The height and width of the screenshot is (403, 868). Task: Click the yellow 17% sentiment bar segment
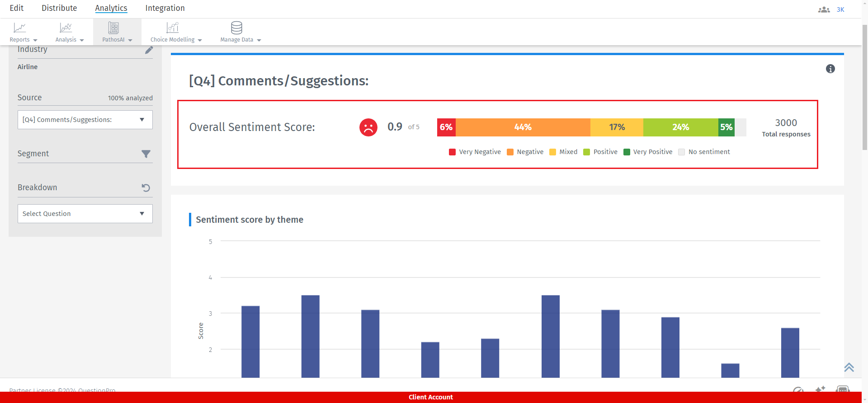tap(617, 127)
